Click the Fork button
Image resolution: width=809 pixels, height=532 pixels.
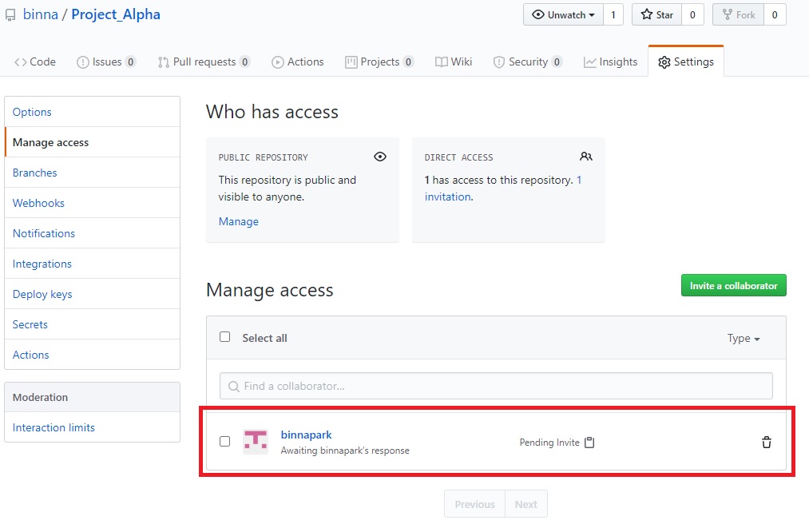[x=738, y=15]
